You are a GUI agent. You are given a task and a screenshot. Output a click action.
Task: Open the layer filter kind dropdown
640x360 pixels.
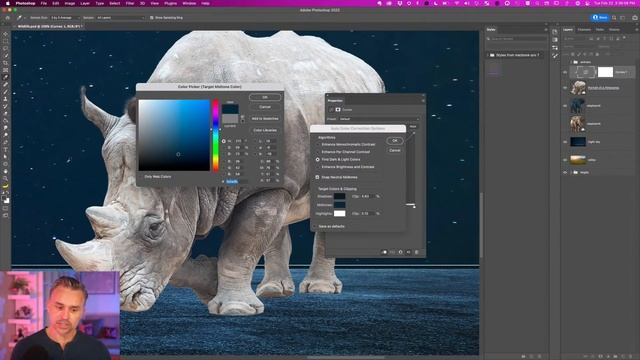pyautogui.click(x=576, y=39)
